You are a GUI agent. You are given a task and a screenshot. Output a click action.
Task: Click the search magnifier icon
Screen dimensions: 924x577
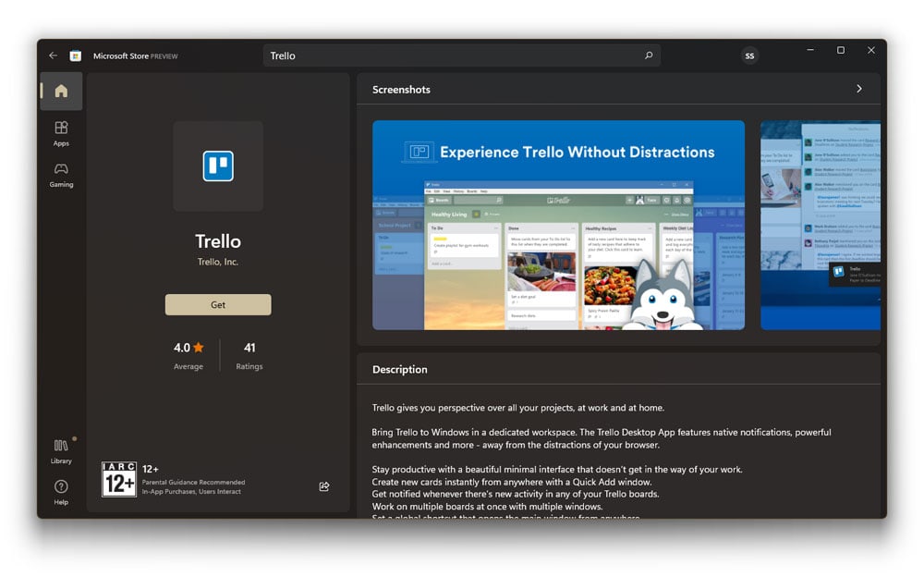tap(649, 55)
